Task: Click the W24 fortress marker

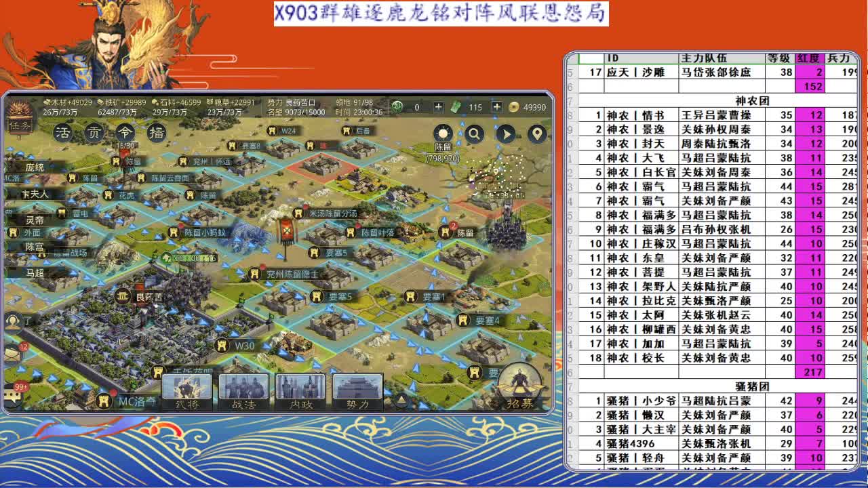Action: tap(281, 130)
